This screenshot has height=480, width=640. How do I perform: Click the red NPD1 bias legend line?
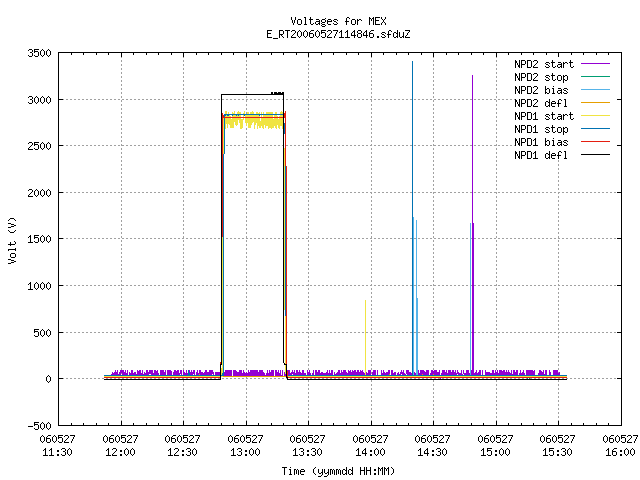pos(595,142)
